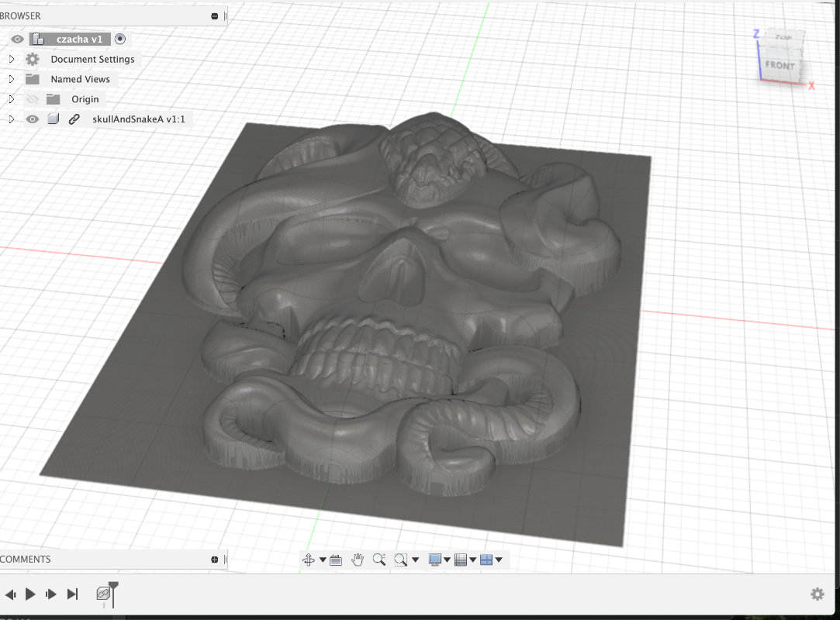Viewport: 840px width, 620px height.
Task: Expand the Viewports dropdown arrow
Action: [x=499, y=560]
